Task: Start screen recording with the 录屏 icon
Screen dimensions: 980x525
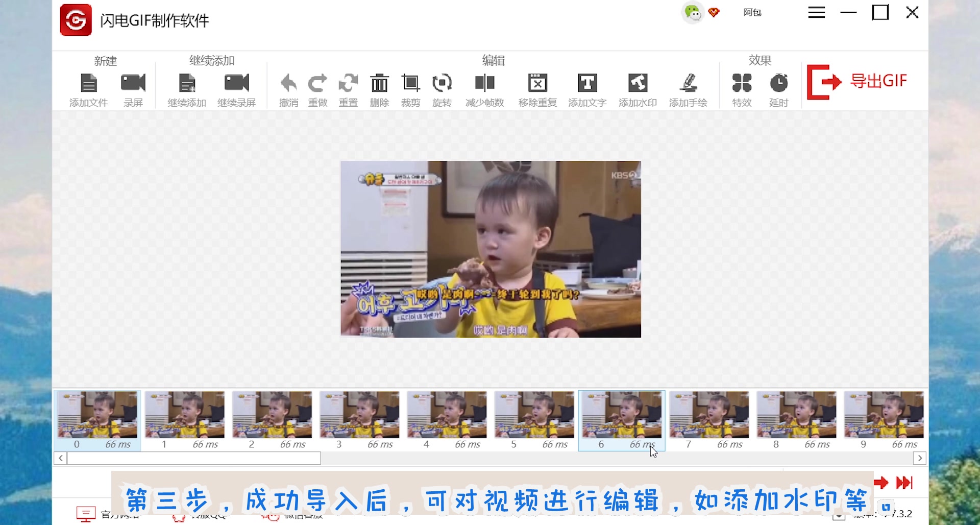Action: pyautogui.click(x=133, y=83)
